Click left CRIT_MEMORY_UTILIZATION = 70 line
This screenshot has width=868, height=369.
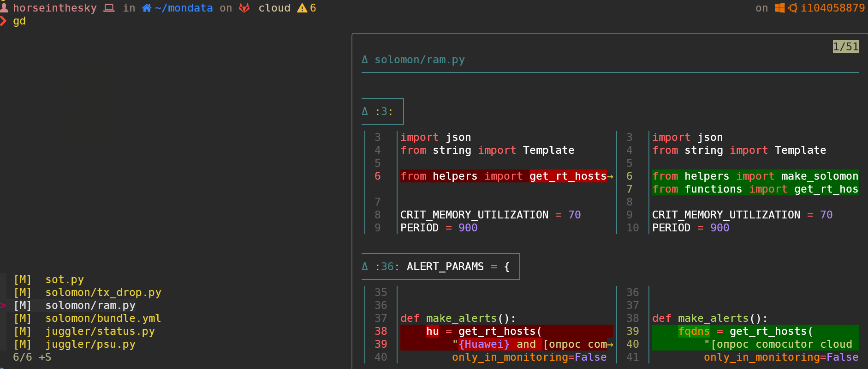point(491,215)
